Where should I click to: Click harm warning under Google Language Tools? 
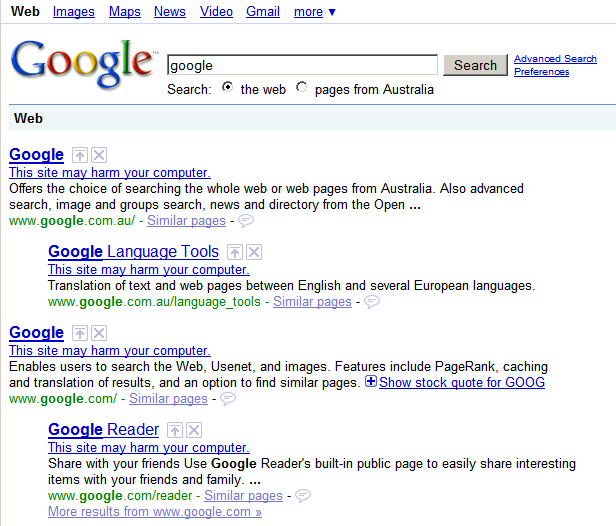pyautogui.click(x=149, y=269)
